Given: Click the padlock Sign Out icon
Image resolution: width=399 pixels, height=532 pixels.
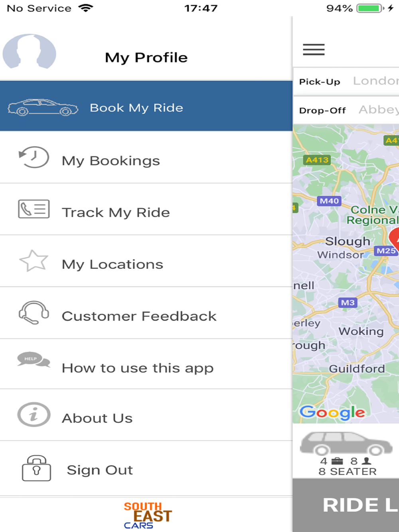Looking at the screenshot, I should coord(36,468).
